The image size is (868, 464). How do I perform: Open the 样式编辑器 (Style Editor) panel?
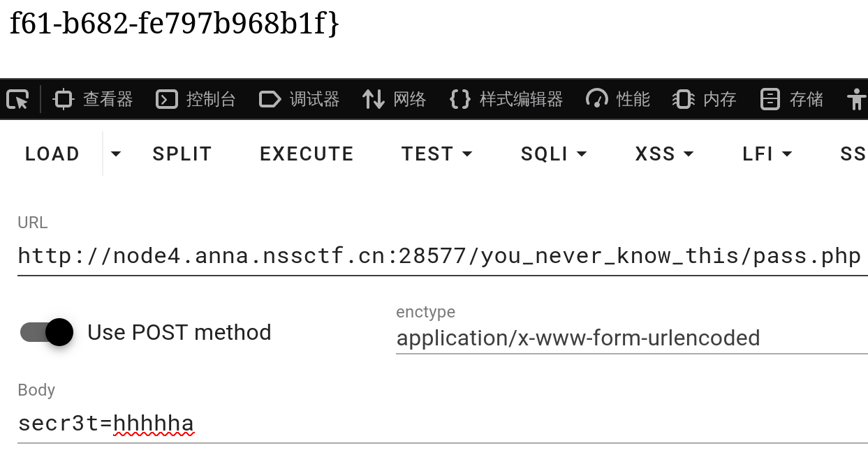tap(506, 99)
